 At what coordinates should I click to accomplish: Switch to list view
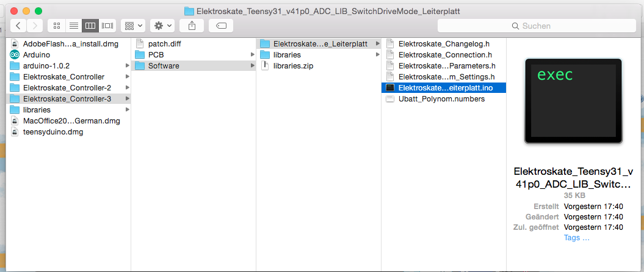[x=73, y=26]
